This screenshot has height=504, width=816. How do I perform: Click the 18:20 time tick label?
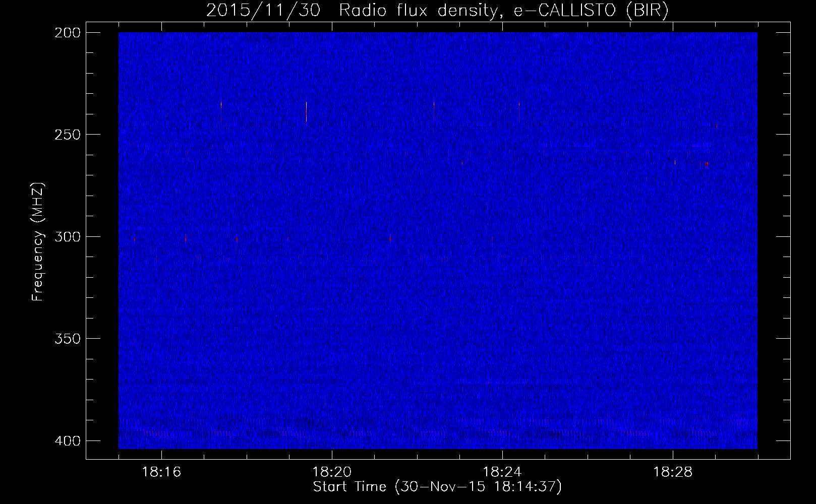click(x=332, y=472)
